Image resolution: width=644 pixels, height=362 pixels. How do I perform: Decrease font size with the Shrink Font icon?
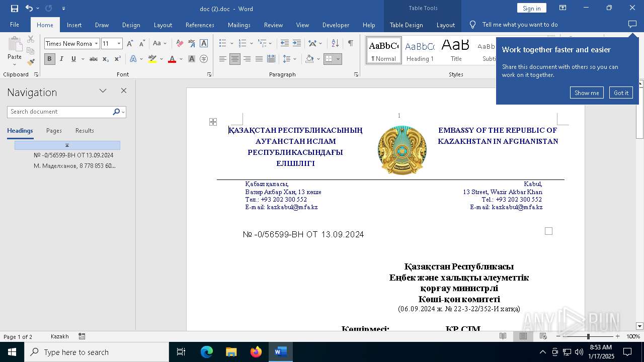pos(142,44)
